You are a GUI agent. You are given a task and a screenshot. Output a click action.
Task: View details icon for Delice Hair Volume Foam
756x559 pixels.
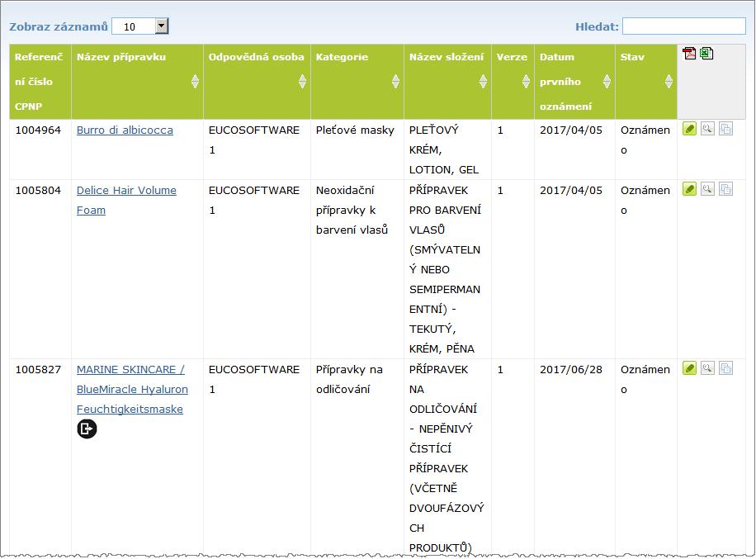click(x=707, y=189)
